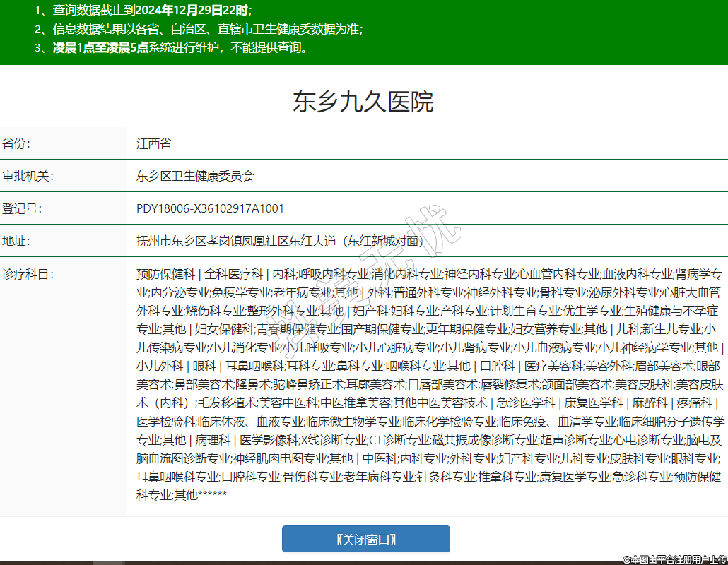Image resolution: width=728 pixels, height=565 pixels.
Task: Click registration number PDY18006-X36102917A1001
Action: click(210, 208)
